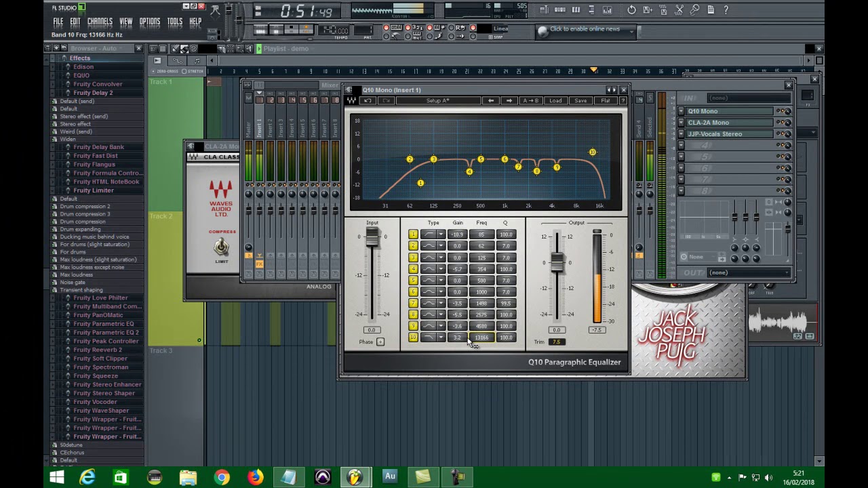Toggle Q10 band 9 enable button

413,326
